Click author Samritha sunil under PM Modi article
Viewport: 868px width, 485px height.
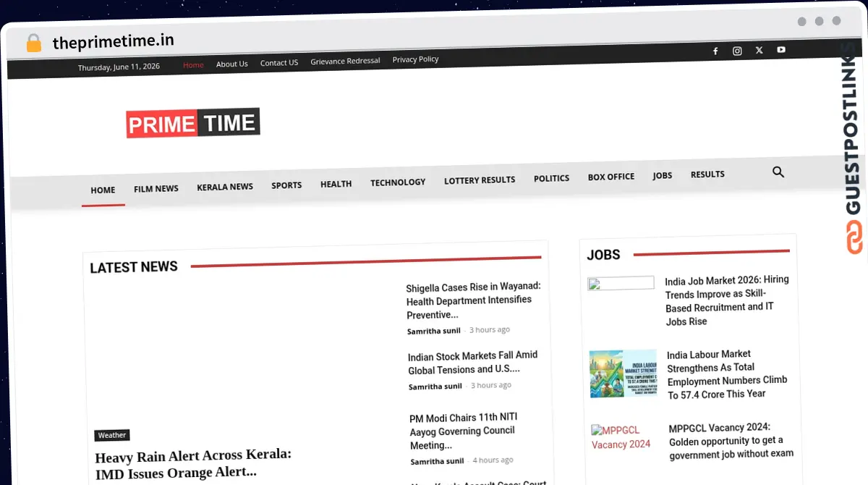438,461
